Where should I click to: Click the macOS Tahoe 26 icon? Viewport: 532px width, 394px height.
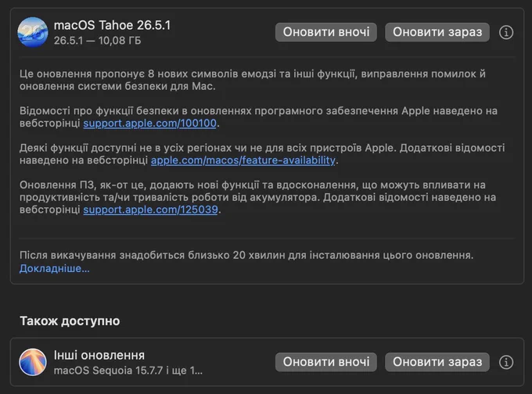coord(33,32)
